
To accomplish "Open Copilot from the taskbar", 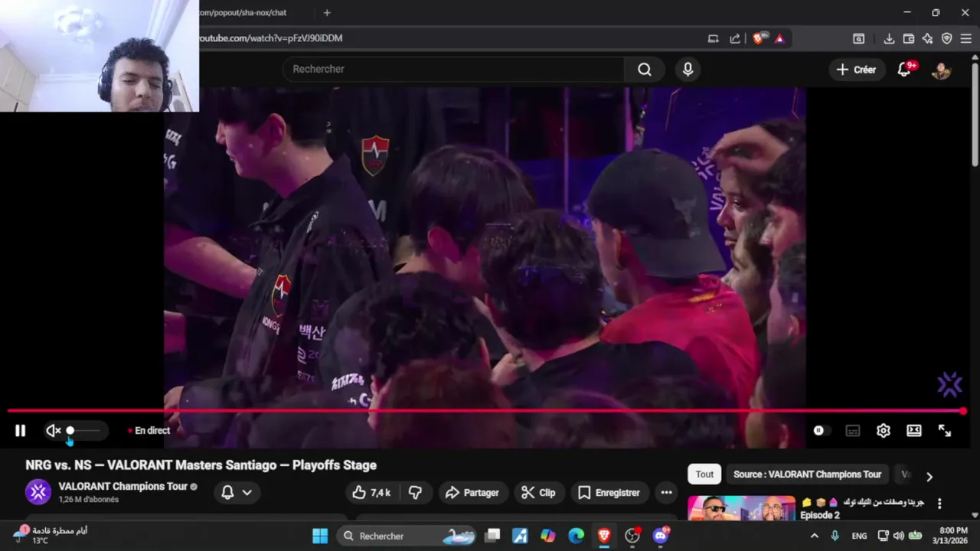I will (x=547, y=536).
